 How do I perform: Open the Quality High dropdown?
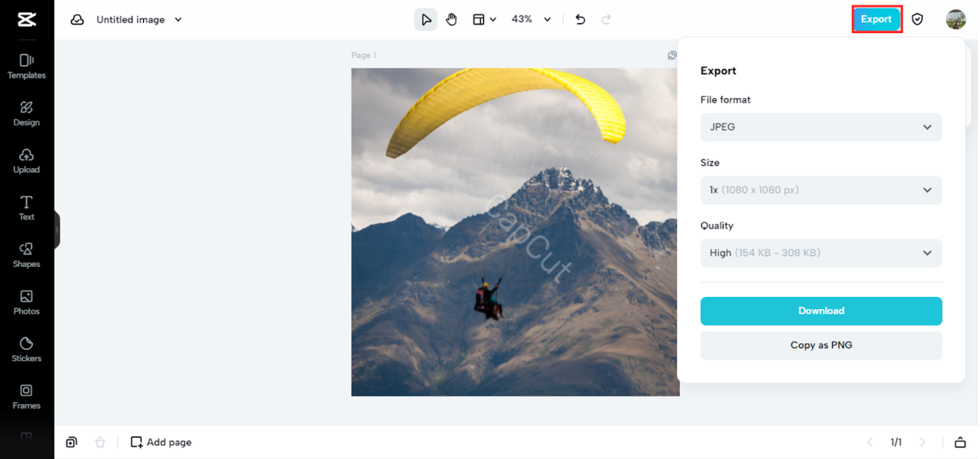point(821,252)
